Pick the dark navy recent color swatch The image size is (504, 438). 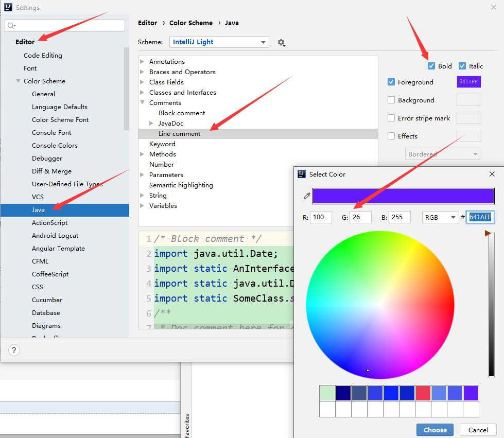click(x=343, y=393)
